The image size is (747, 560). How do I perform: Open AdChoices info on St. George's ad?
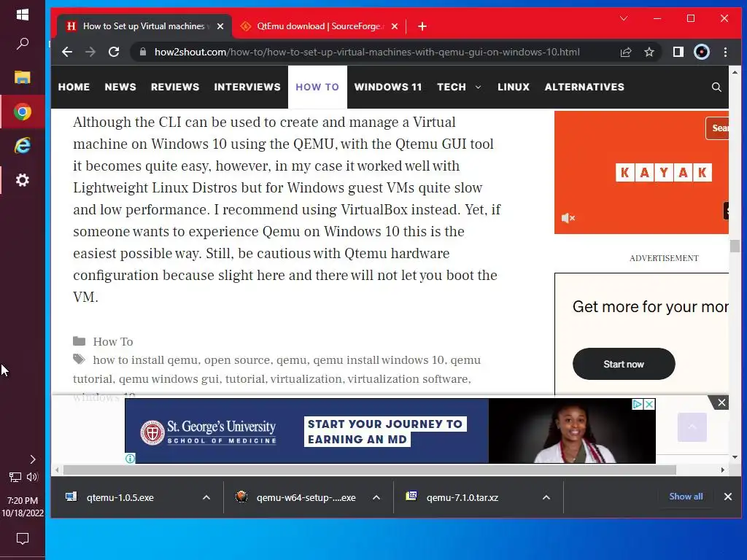pos(637,404)
